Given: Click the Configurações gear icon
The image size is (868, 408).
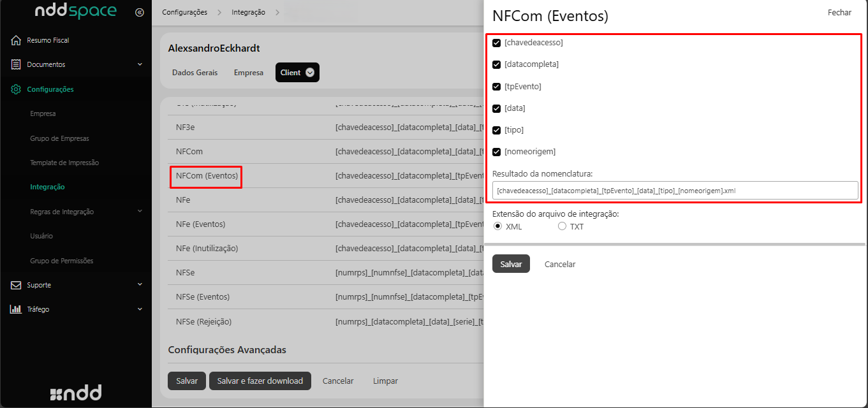Looking at the screenshot, I should click(17, 89).
